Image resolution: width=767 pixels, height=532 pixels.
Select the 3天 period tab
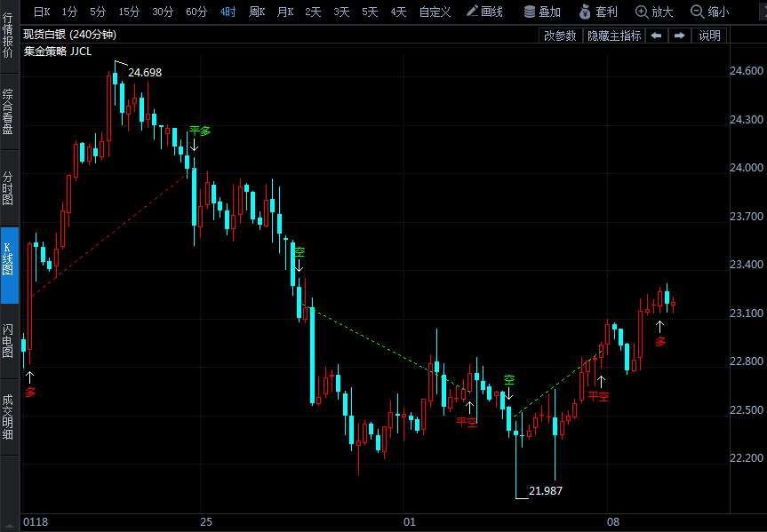(341, 12)
